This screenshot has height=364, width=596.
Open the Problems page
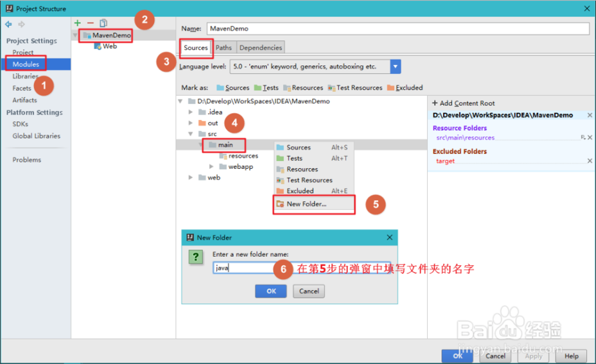26,160
